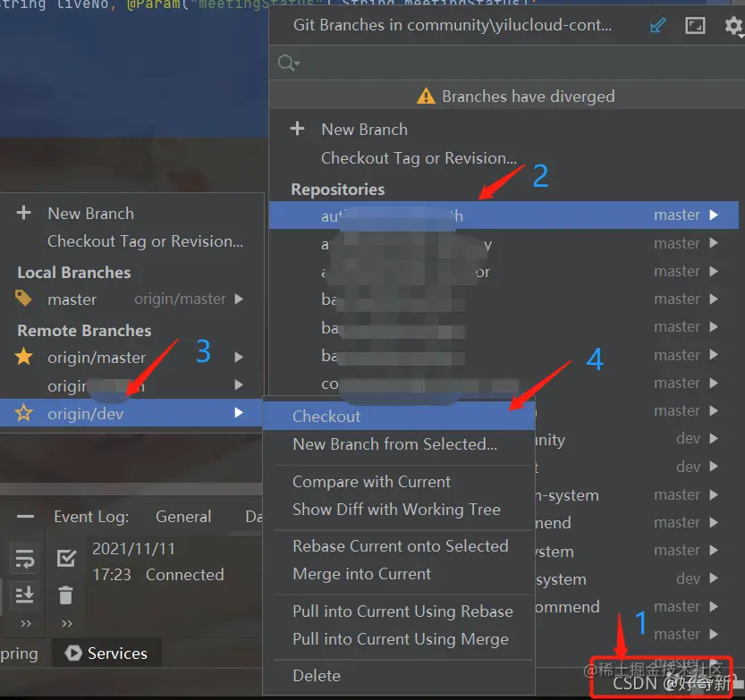Click the trash clear icon in Event Log

pyautogui.click(x=65, y=595)
